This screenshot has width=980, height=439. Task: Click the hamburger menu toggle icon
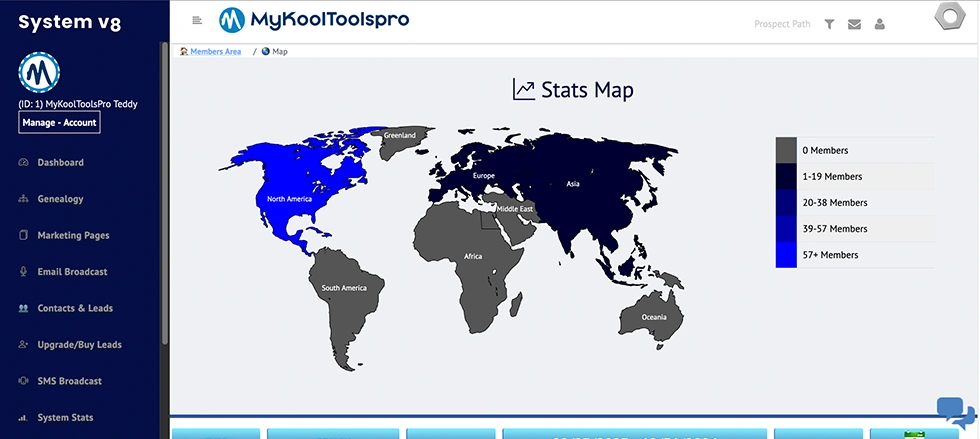[197, 20]
